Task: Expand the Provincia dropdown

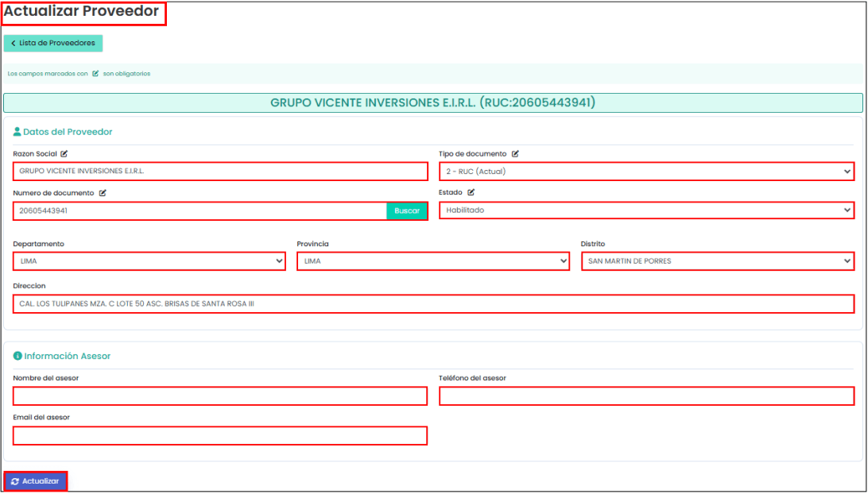Action: coord(433,261)
